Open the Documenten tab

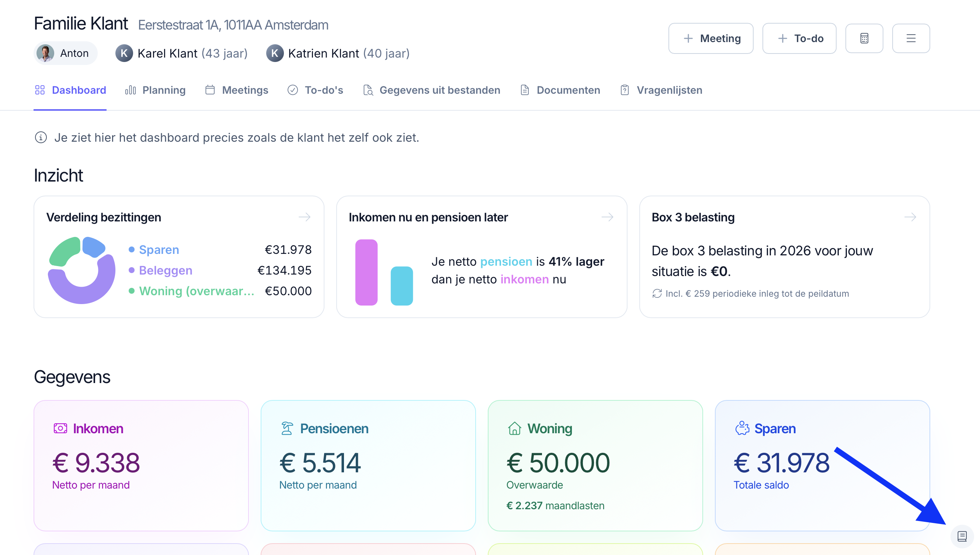click(560, 90)
